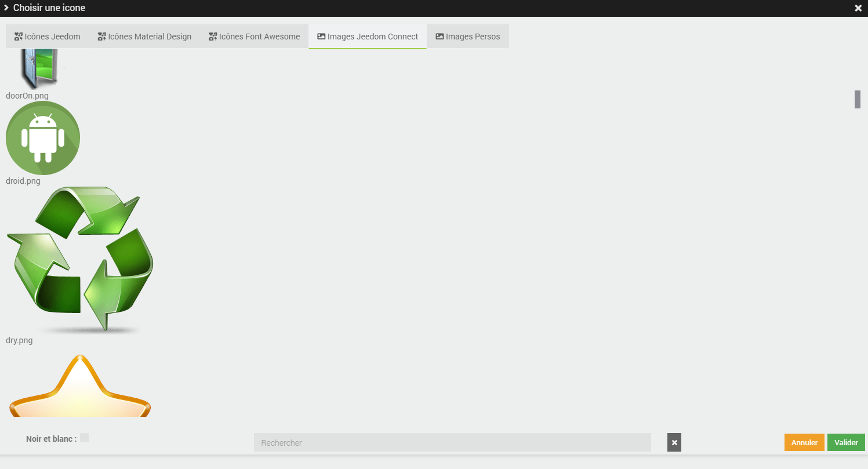Close the Choisir une icone dialog
The width and height of the screenshot is (868, 469).
tap(858, 8)
